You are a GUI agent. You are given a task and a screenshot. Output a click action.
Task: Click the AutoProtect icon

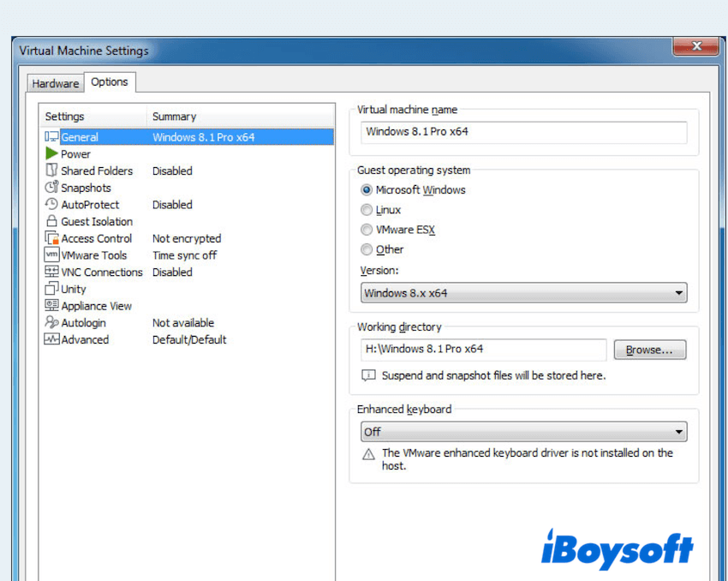pyautogui.click(x=51, y=204)
